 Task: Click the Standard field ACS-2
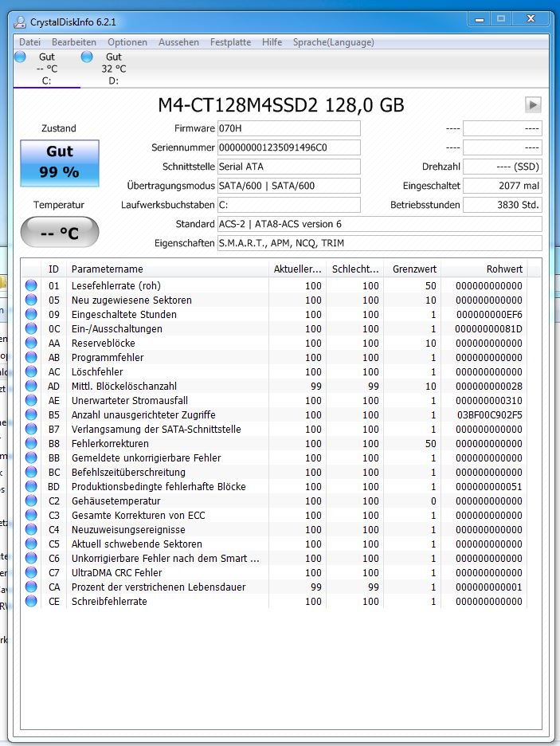(x=380, y=224)
